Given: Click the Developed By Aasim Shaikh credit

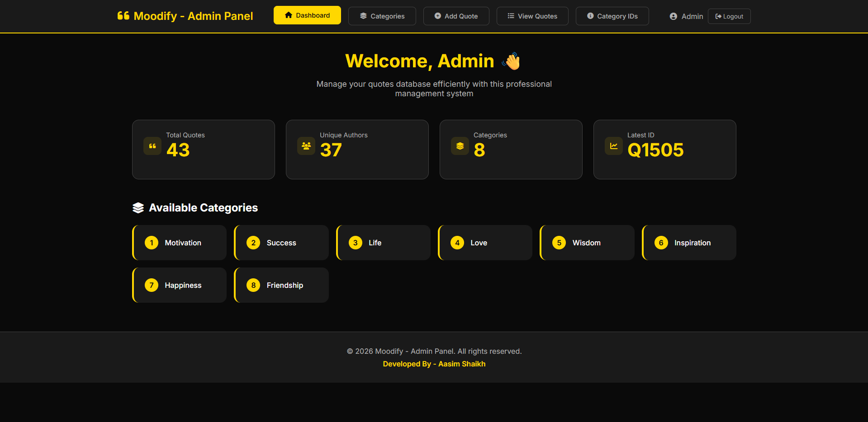Looking at the screenshot, I should coord(434,364).
